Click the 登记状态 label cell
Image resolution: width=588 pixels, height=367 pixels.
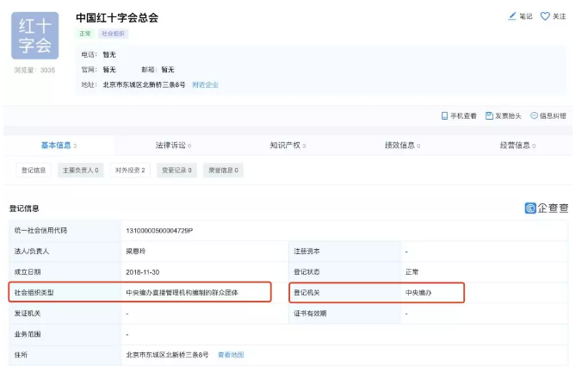pos(344,272)
